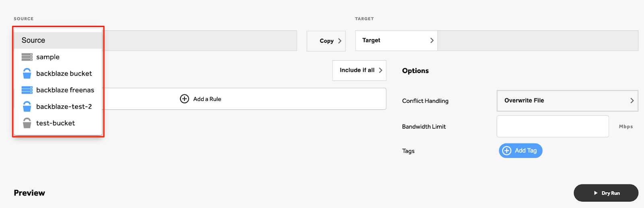Image resolution: width=644 pixels, height=208 pixels.
Task: Click the server icon next to sample
Action: click(x=27, y=57)
